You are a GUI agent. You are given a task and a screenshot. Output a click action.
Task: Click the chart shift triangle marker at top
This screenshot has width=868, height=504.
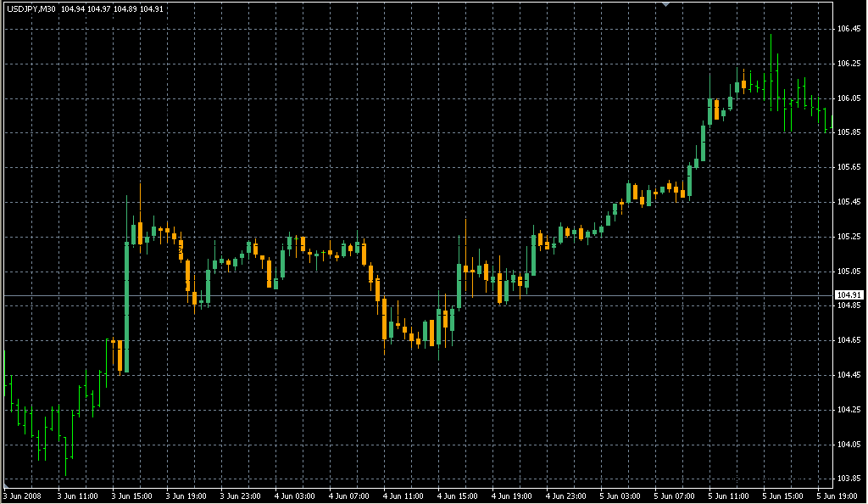click(x=666, y=4)
